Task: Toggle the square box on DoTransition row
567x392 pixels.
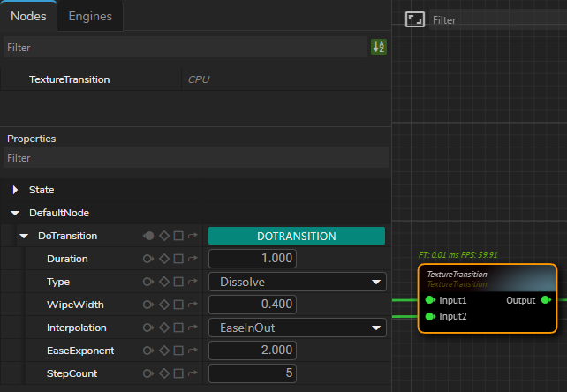Action: click(x=178, y=236)
